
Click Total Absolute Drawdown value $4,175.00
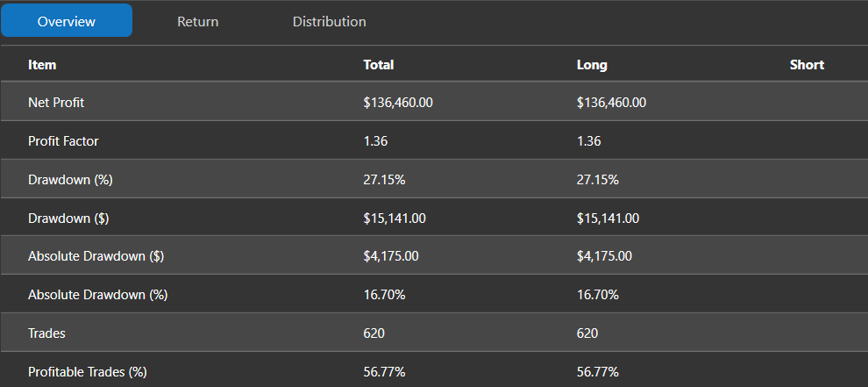[391, 257]
